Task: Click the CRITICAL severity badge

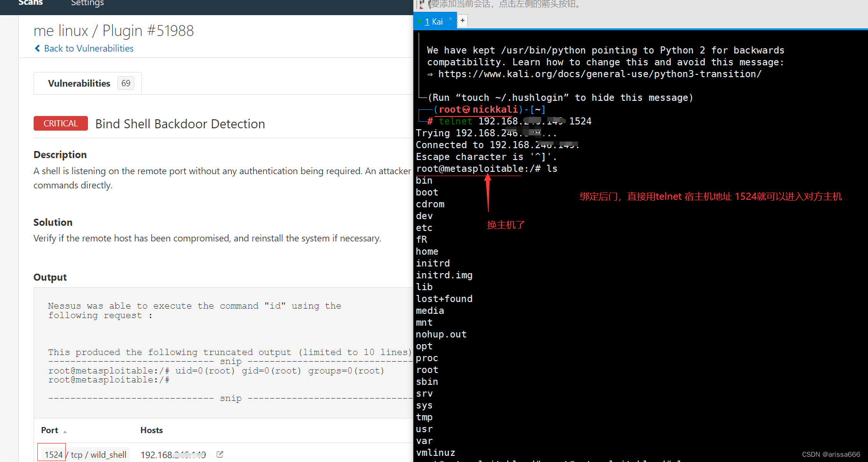Action: click(61, 123)
